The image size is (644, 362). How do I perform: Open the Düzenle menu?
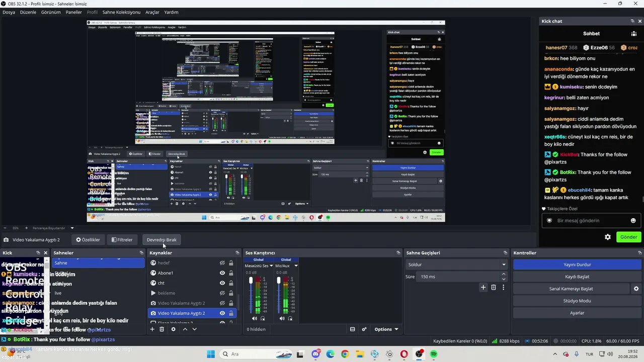(28, 12)
